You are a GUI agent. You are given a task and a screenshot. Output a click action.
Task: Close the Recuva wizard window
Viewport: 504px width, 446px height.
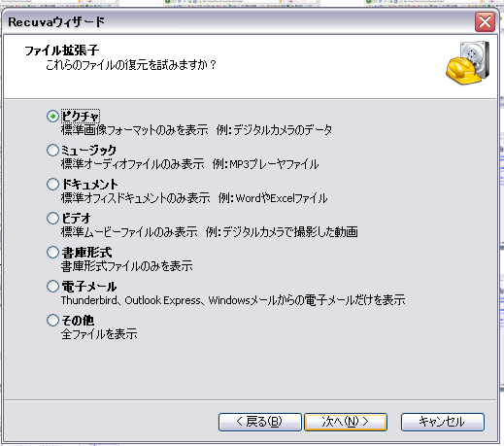tap(485, 22)
